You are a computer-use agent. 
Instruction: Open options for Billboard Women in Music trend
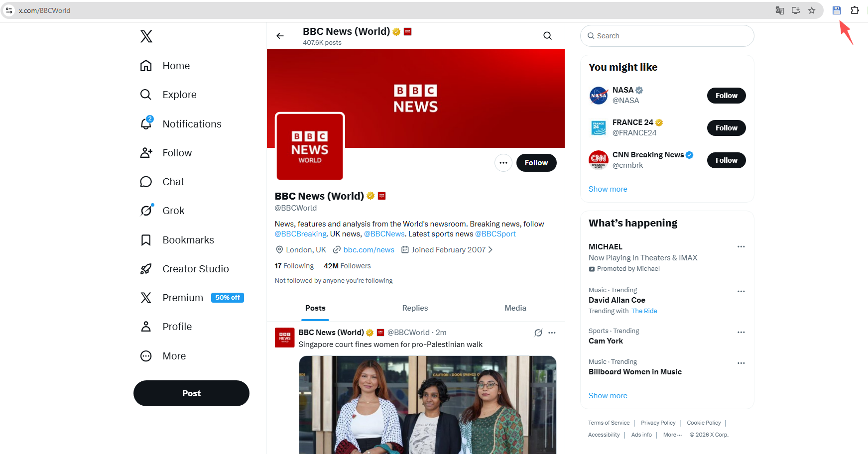coord(741,363)
